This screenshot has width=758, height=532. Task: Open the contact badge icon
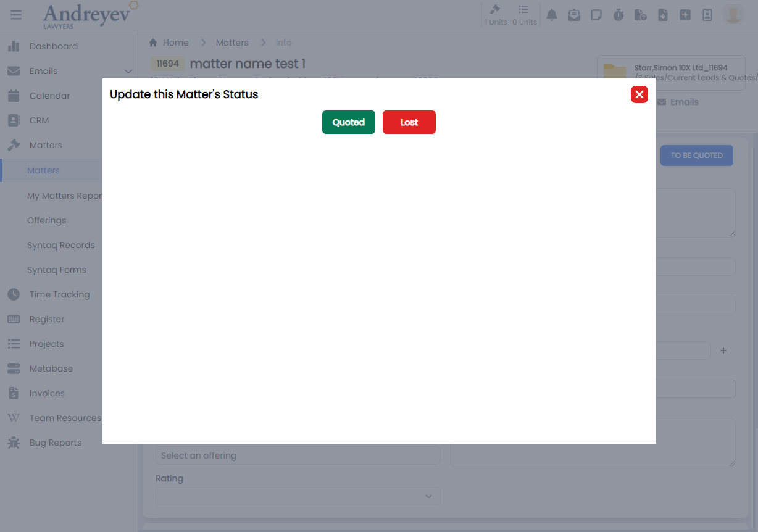click(x=707, y=15)
